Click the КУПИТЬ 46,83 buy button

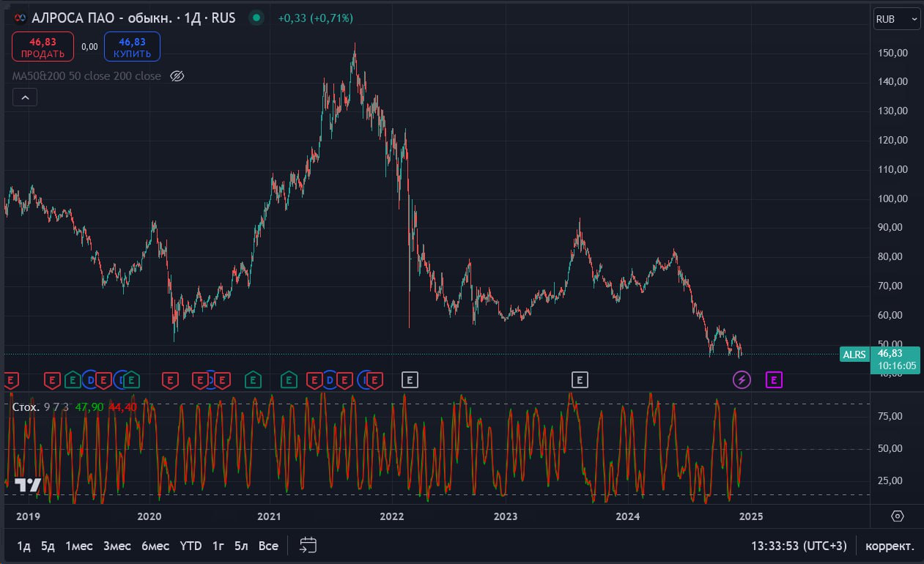point(132,47)
